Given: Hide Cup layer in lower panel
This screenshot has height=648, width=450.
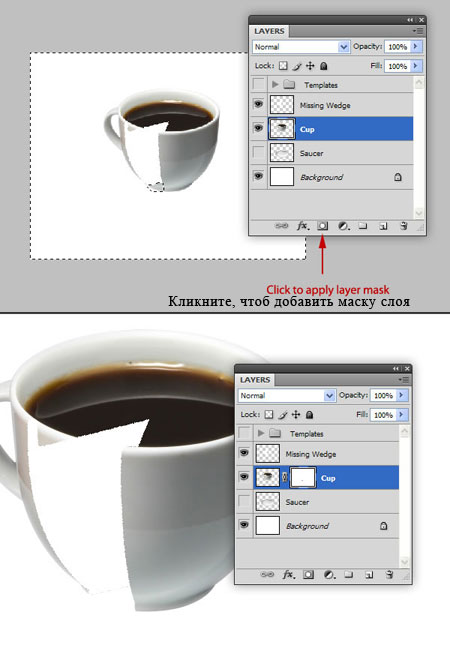Looking at the screenshot, I should (245, 477).
